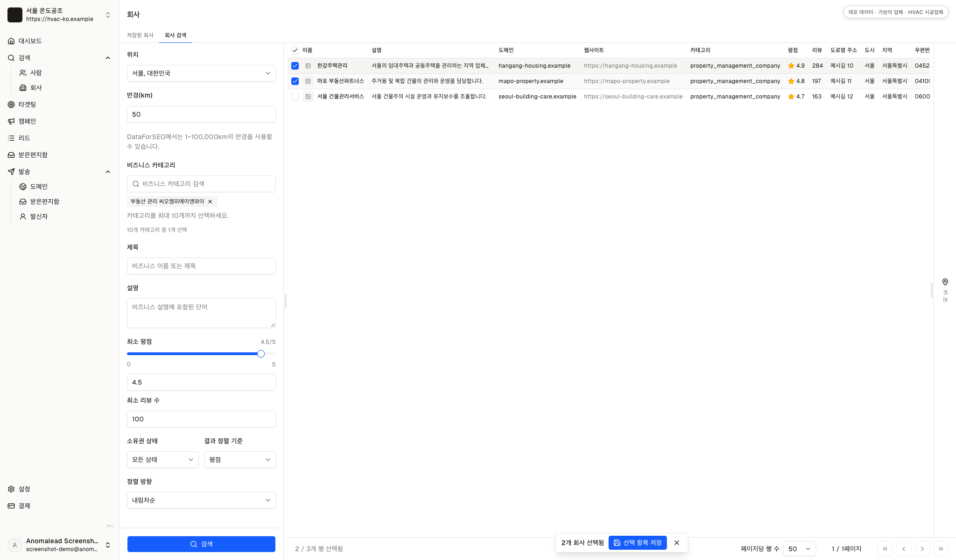Screen dimensions: 956x560
Task: Click the 최소 평점 slider handle
Action: coord(261,354)
